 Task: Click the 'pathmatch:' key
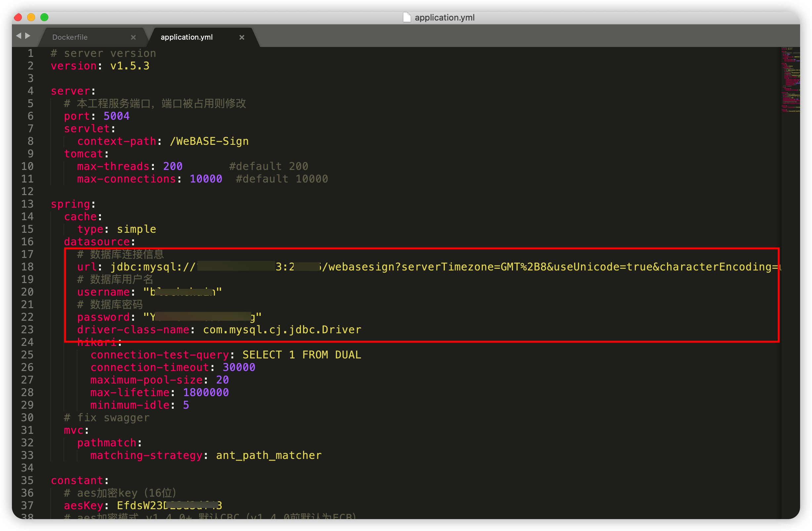pyautogui.click(x=110, y=443)
